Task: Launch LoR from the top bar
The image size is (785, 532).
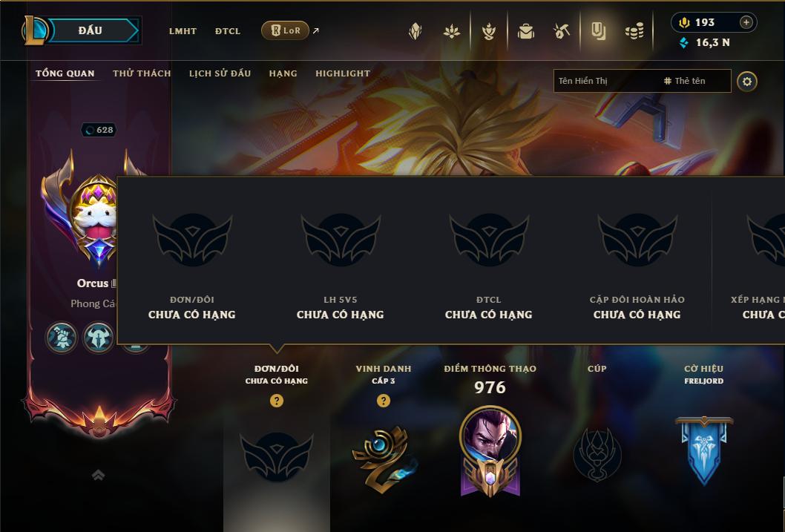Action: (286, 30)
